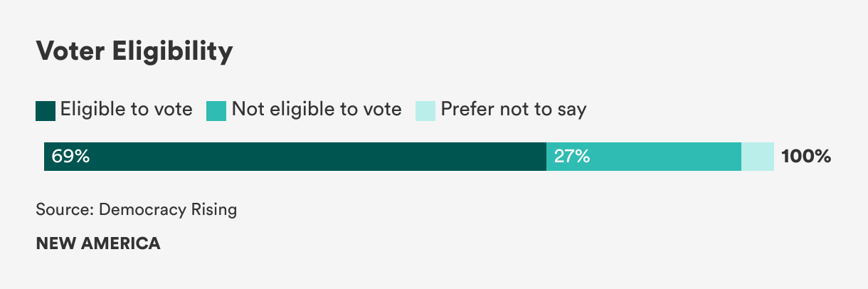Open the 'Democracy Rising' source name

point(168,211)
